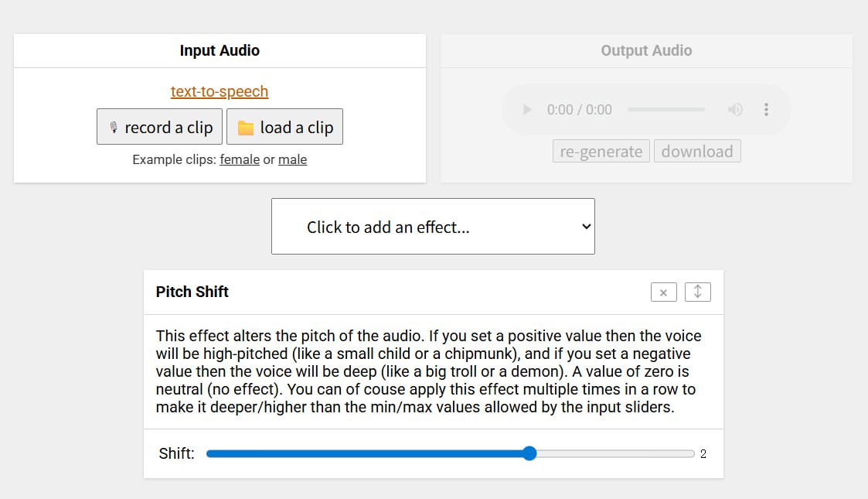Click the Shift value number
The width and height of the screenshot is (868, 499).
[x=703, y=454]
